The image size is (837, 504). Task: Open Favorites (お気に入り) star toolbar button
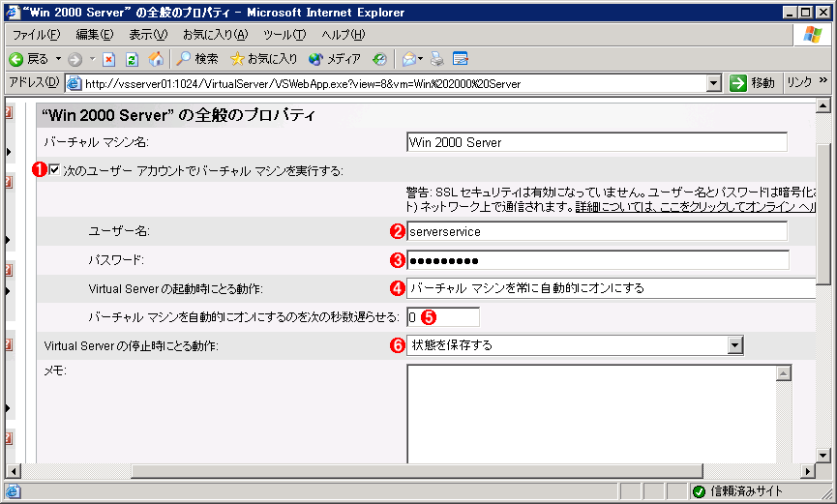pos(264,59)
